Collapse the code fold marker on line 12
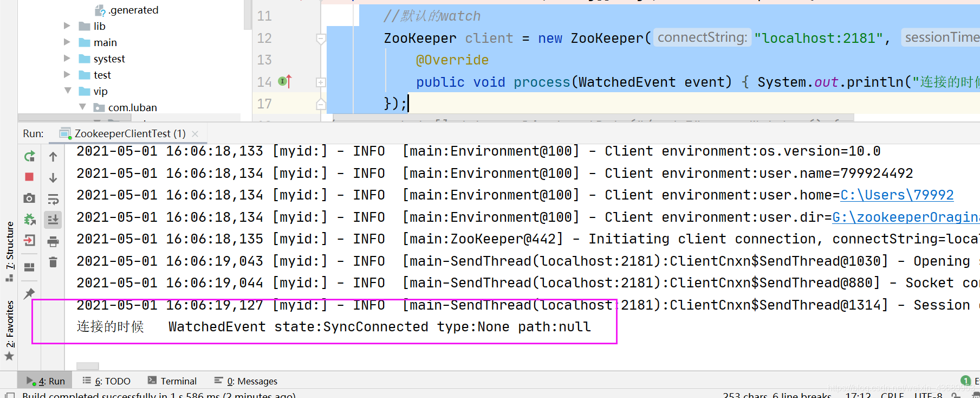980x398 pixels. pyautogui.click(x=321, y=38)
